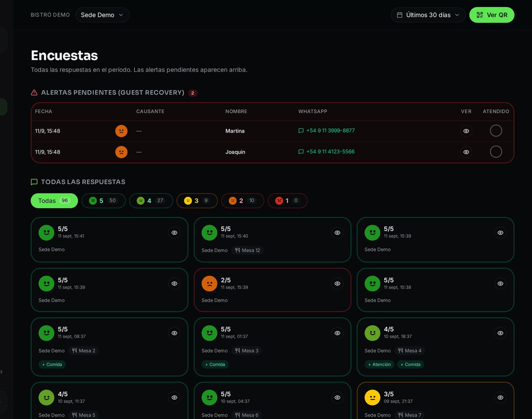Click the name Joaquín in the alerts table
532x419 pixels.
click(x=235, y=152)
